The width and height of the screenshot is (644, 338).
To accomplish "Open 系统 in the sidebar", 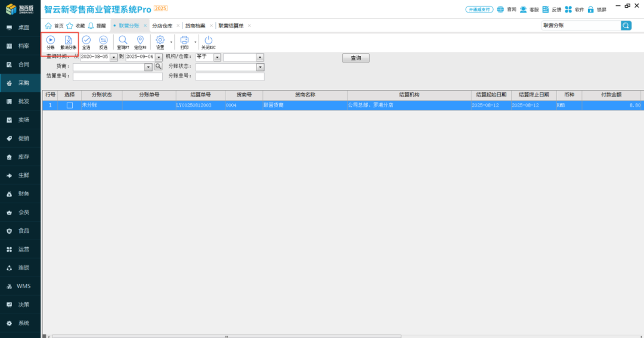I will pyautogui.click(x=20, y=323).
